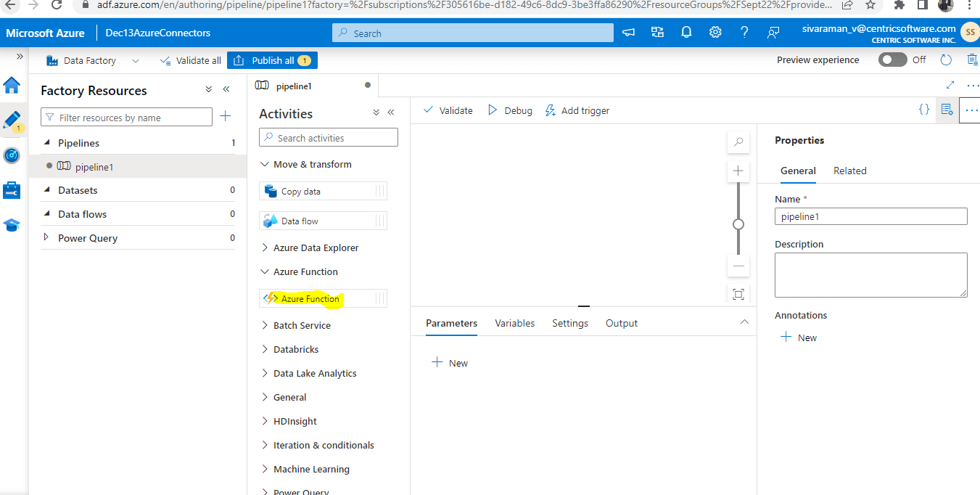
Task: Click the pipeline Name input field
Action: (870, 216)
